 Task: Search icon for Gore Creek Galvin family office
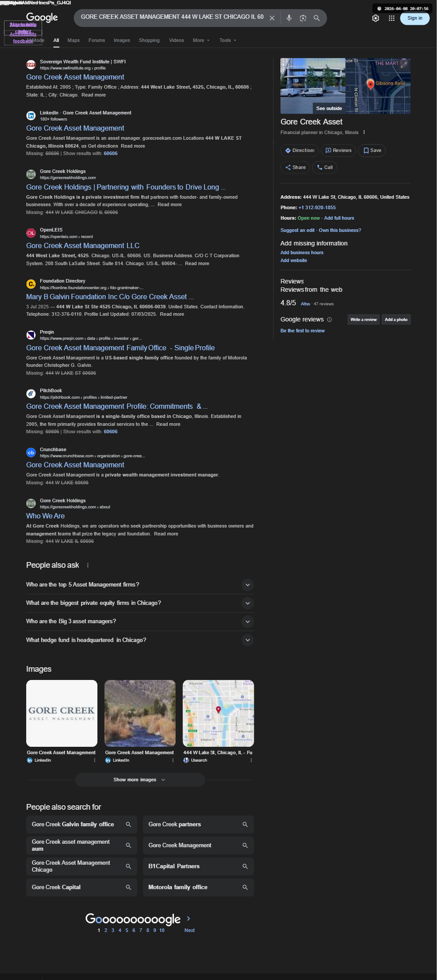[128, 825]
